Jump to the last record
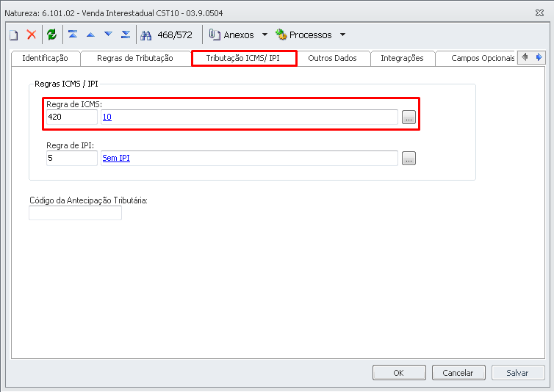The width and height of the screenshot is (554, 392). (x=126, y=35)
